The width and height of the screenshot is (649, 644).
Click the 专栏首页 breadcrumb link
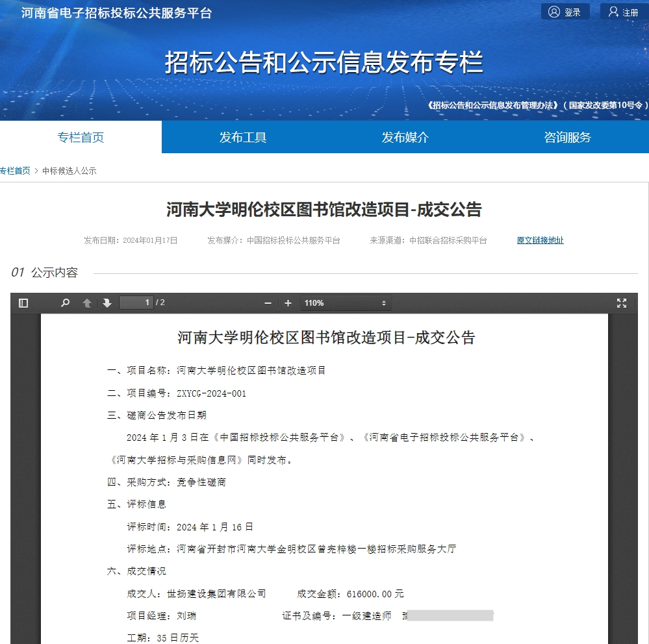[15, 170]
